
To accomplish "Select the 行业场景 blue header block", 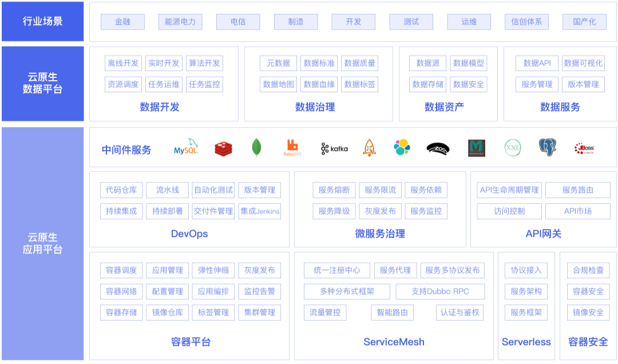I will tap(42, 21).
